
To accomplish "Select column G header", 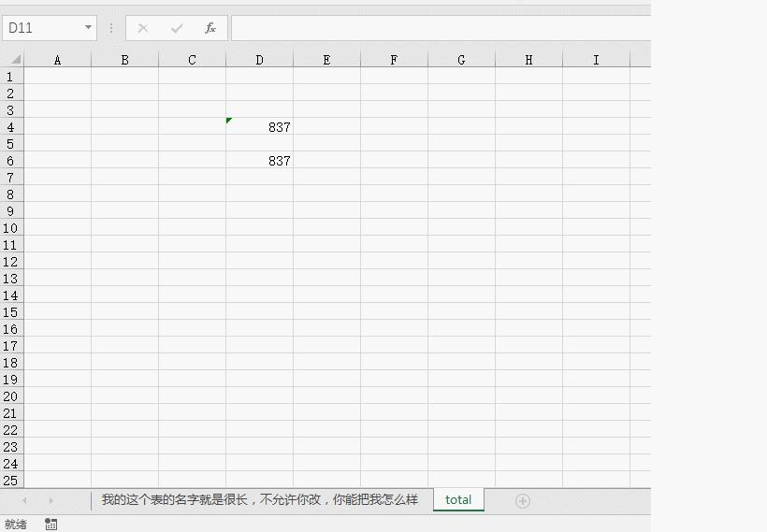I will tap(461, 60).
